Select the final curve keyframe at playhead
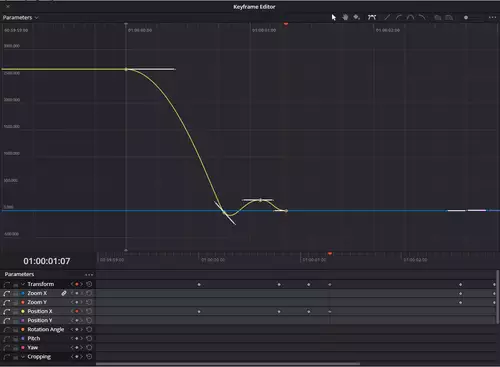The height and width of the screenshot is (367, 500). pos(286,211)
